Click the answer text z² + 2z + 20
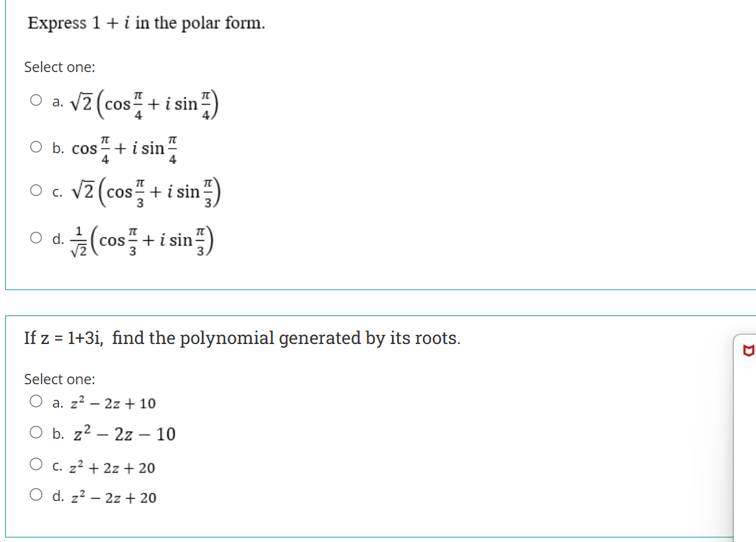 pos(112,467)
